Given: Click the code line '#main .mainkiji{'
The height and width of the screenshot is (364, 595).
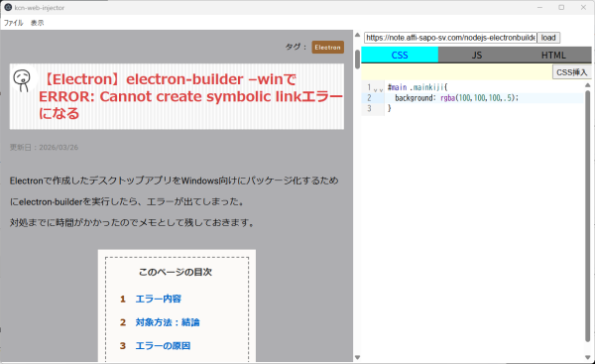Looking at the screenshot, I should pyautogui.click(x=417, y=87).
